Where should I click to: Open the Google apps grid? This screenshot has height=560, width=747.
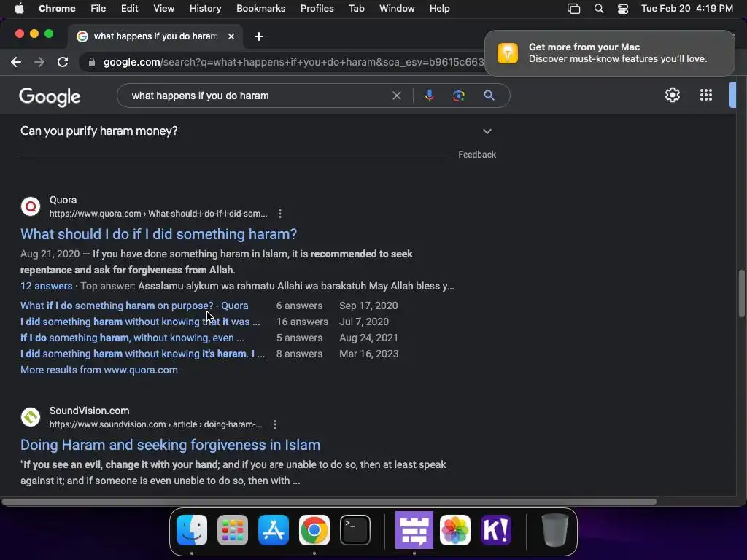coord(706,95)
